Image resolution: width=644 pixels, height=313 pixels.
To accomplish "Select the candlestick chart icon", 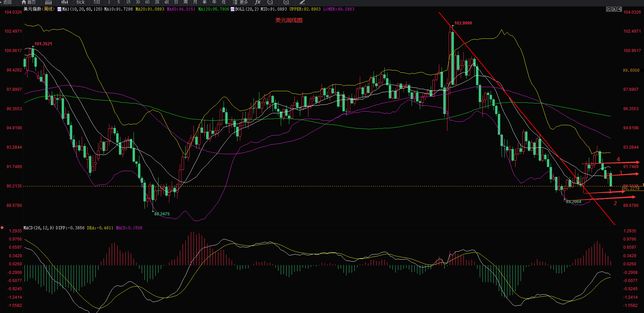I will coord(64,2).
